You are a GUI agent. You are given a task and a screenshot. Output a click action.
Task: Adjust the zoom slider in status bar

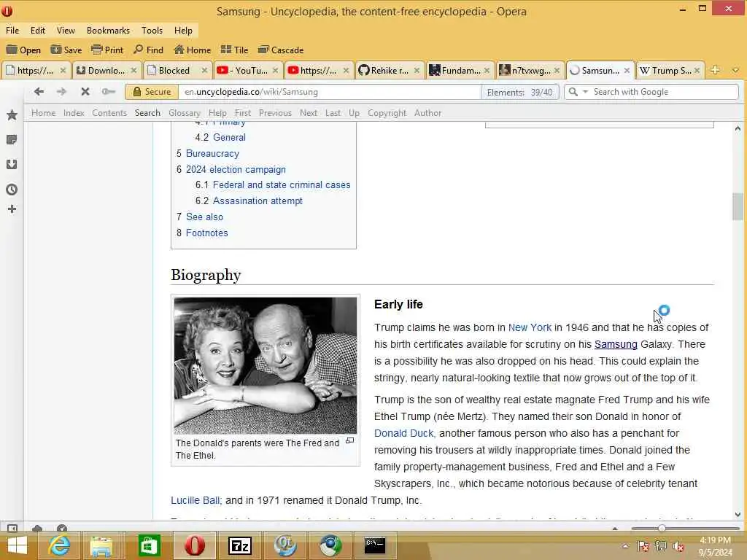pos(662,528)
